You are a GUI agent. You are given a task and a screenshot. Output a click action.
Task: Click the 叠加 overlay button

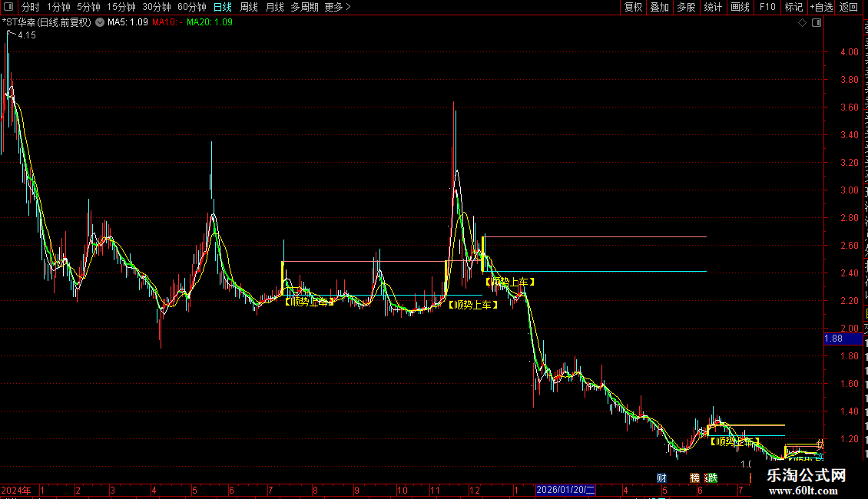click(659, 7)
